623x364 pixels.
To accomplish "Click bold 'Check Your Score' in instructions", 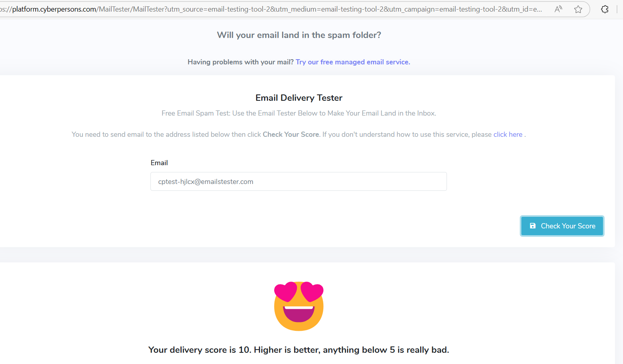I will [x=291, y=134].
